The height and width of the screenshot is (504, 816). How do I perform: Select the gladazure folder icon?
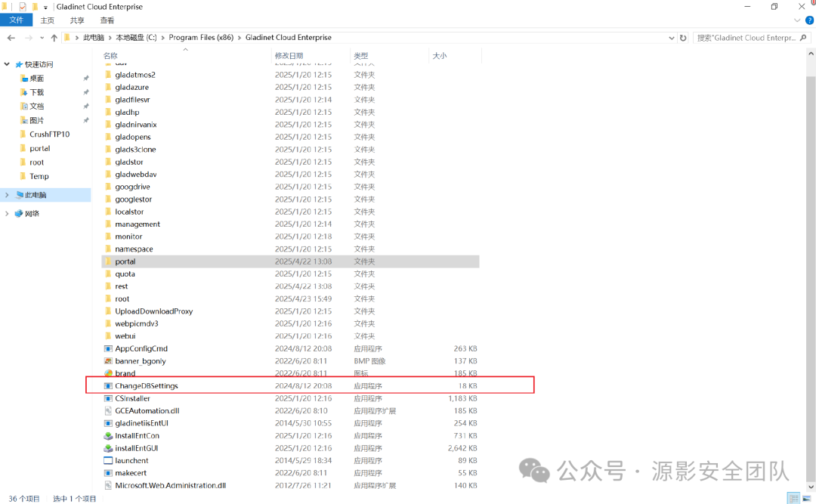pos(108,87)
